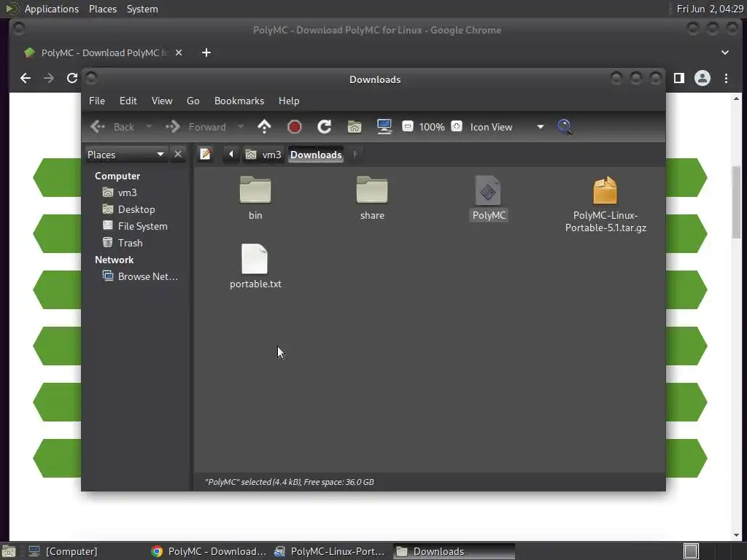747x560 pixels.
Task: Open the Icon View mode dropdown
Action: pos(506,127)
